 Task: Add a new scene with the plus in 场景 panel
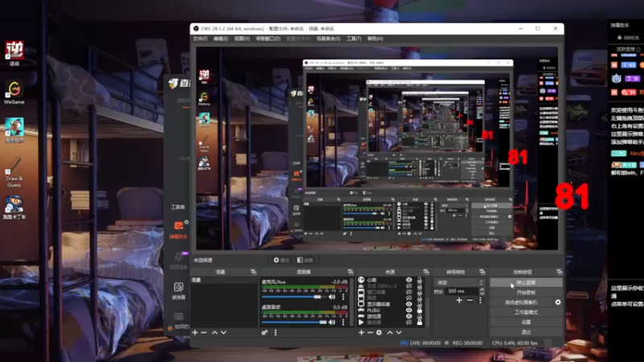195,332
